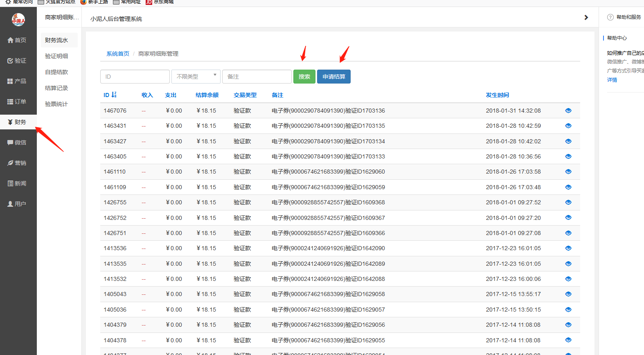Open the 营销 marketing sidebar item
644x355 pixels.
coord(17,163)
